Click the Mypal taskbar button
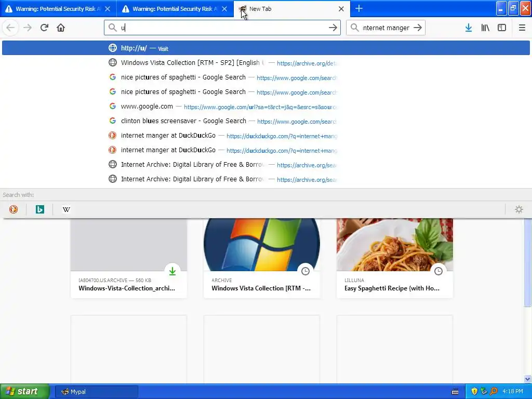 coord(96,392)
